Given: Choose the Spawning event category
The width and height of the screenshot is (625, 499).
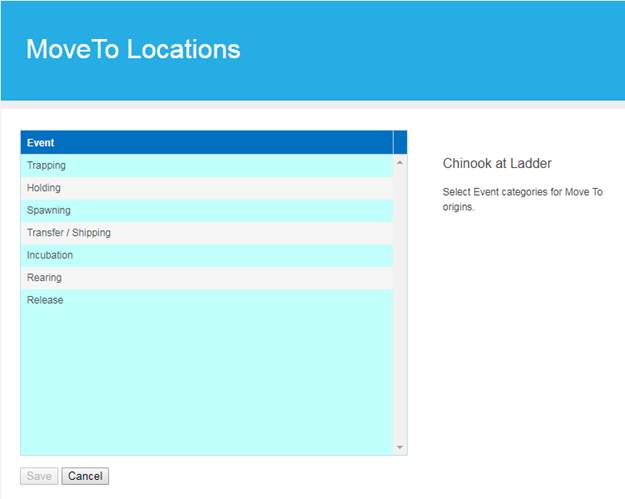Looking at the screenshot, I should [206, 210].
